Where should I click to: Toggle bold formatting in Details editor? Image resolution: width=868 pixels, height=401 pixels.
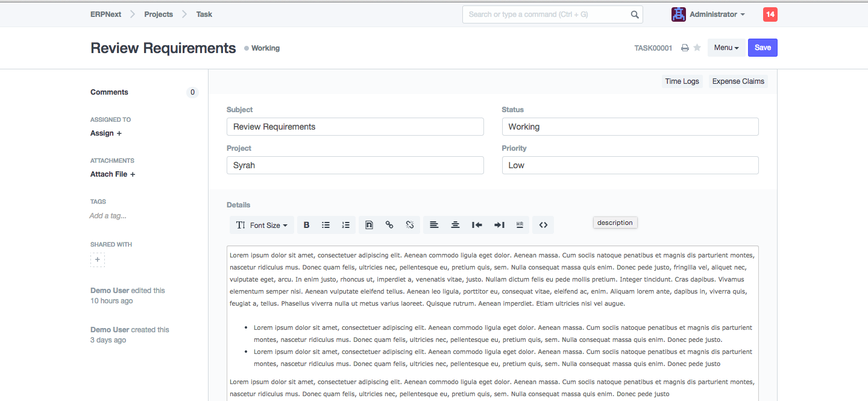(306, 225)
